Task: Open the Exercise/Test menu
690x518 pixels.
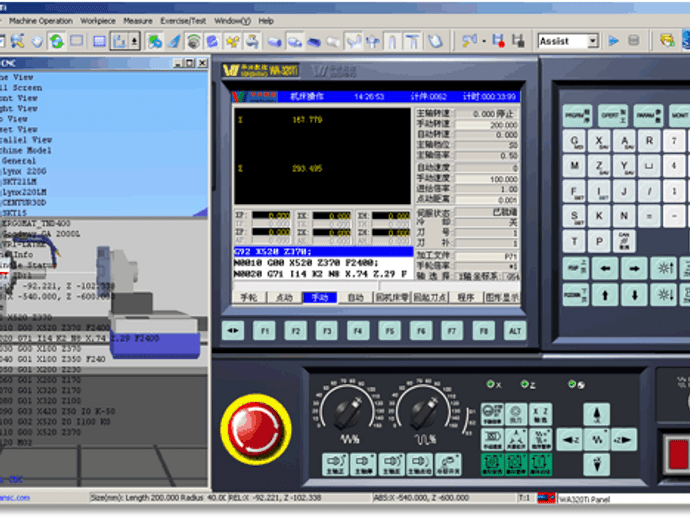Action: [x=183, y=21]
